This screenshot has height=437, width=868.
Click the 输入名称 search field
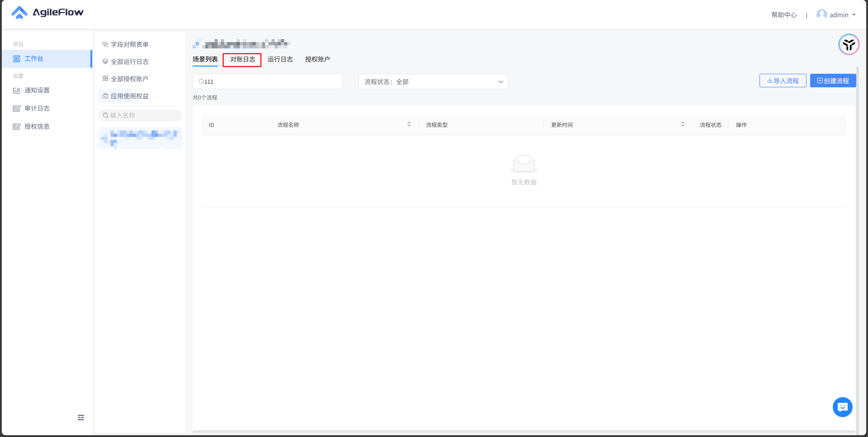pos(140,115)
